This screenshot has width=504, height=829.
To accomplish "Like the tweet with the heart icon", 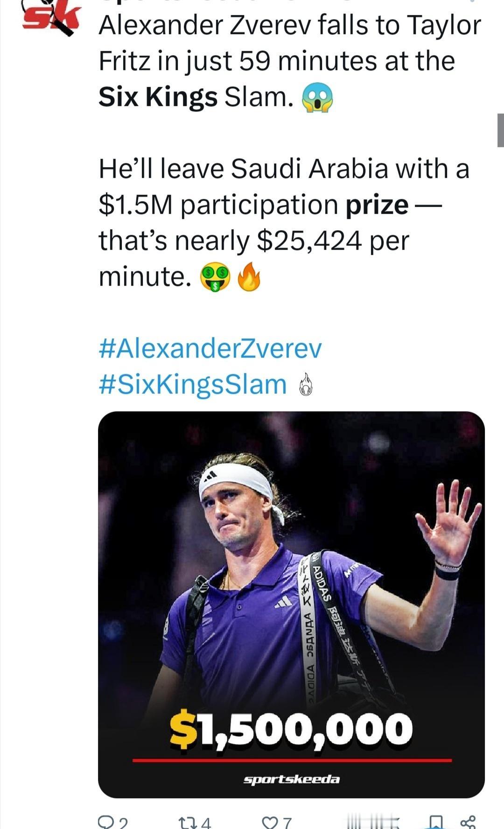I will pyautogui.click(x=271, y=822).
